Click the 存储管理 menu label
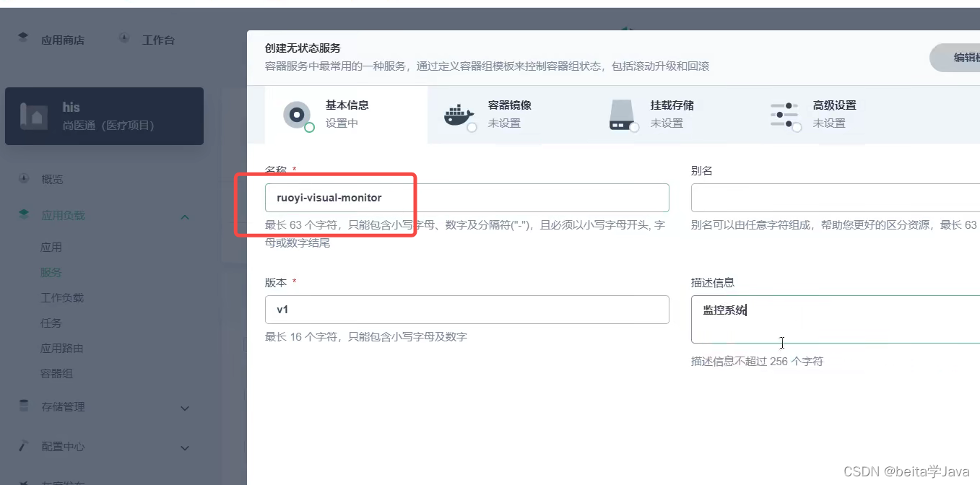980x485 pixels. coord(63,407)
